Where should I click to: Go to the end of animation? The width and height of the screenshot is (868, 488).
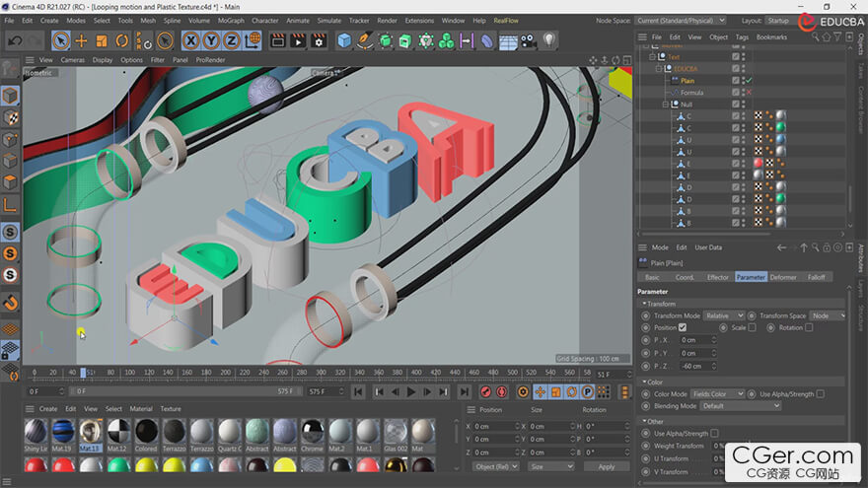click(465, 391)
